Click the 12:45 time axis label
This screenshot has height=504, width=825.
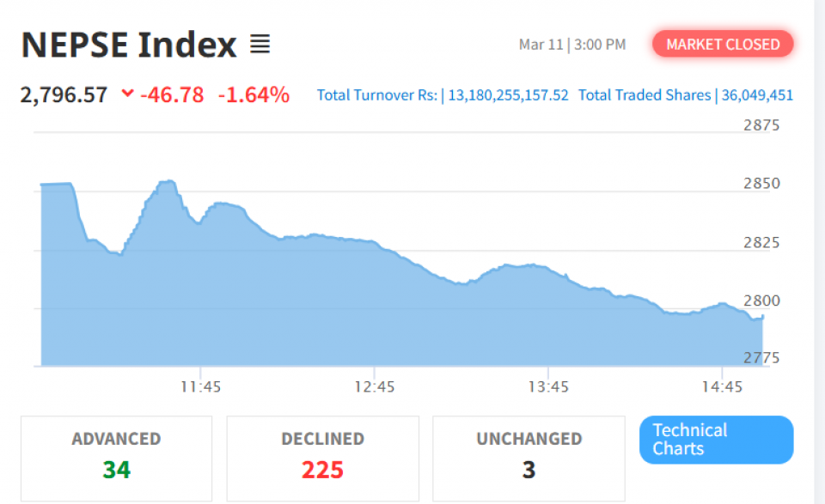(x=374, y=387)
